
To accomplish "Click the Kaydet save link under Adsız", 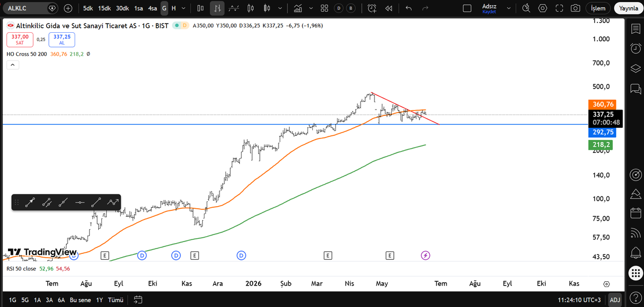I will (489, 12).
